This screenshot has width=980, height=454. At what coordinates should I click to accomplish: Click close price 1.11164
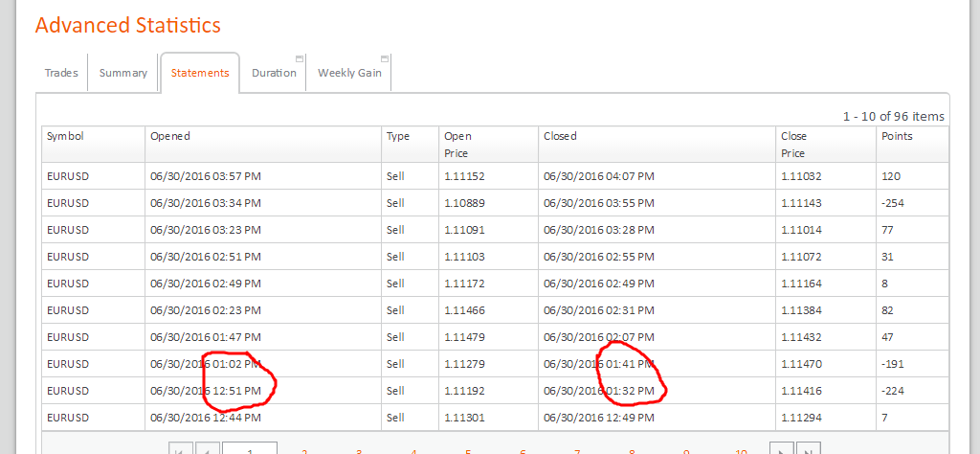[x=801, y=284]
